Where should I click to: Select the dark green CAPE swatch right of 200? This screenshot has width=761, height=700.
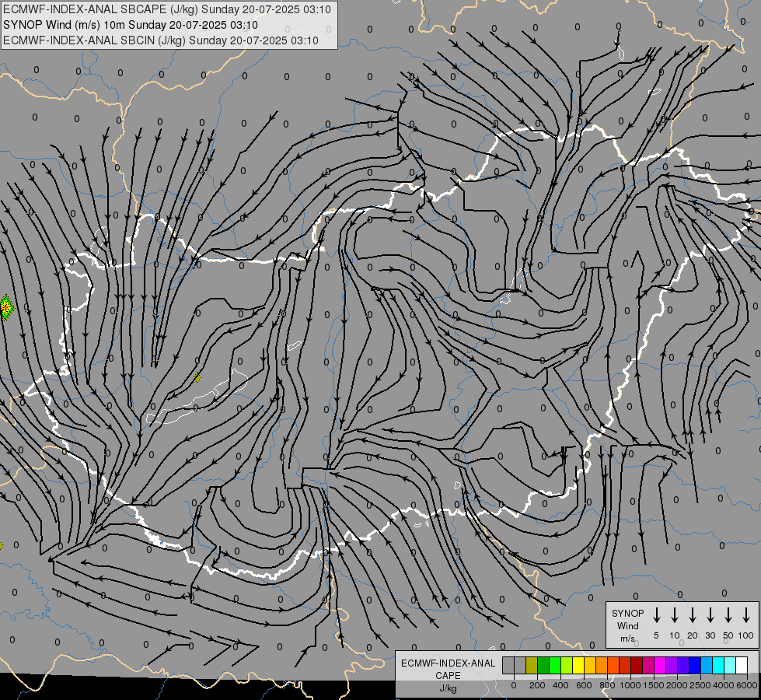click(543, 665)
